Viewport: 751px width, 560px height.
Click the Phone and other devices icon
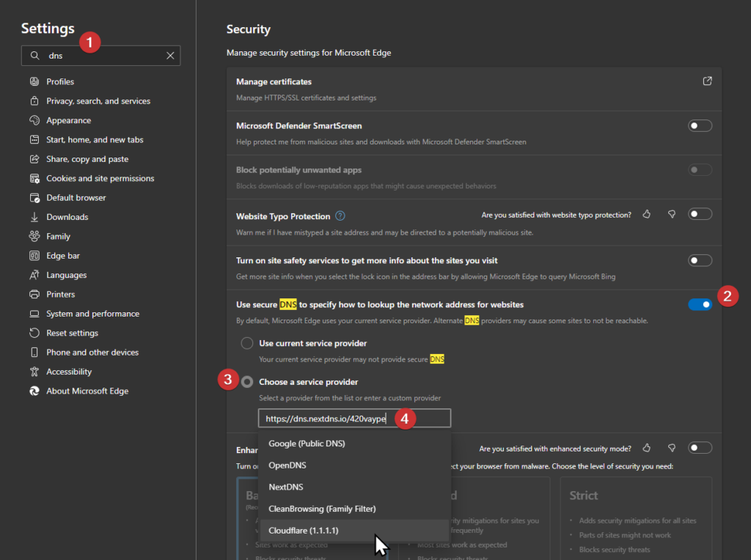point(34,353)
